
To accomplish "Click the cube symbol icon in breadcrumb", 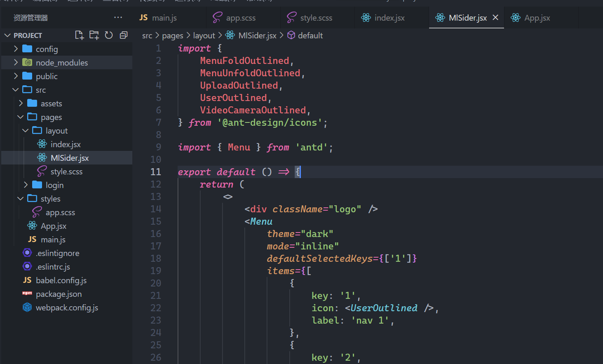I will pos(291,35).
